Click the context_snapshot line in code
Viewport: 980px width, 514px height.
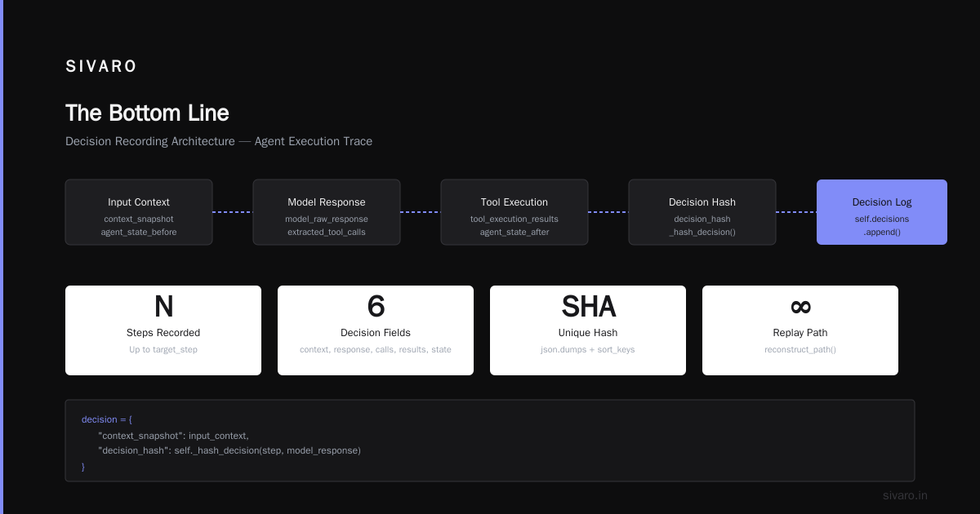click(x=173, y=435)
